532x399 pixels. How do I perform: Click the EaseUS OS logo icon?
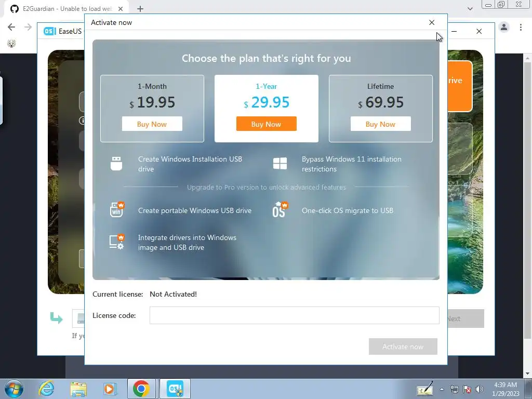pyautogui.click(x=49, y=31)
